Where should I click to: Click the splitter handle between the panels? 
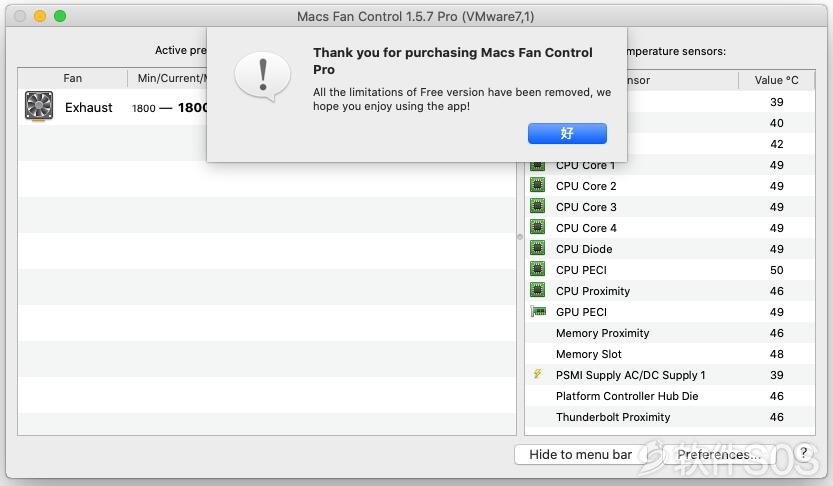(520, 237)
